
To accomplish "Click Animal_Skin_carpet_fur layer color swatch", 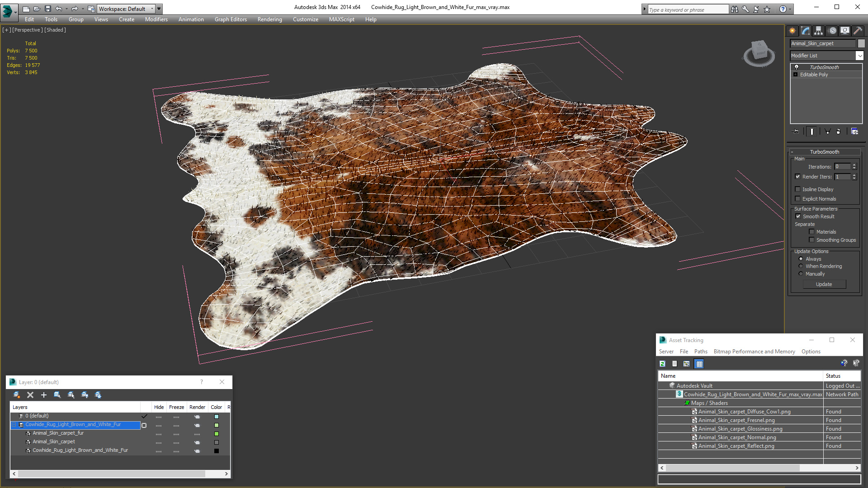I will (217, 434).
